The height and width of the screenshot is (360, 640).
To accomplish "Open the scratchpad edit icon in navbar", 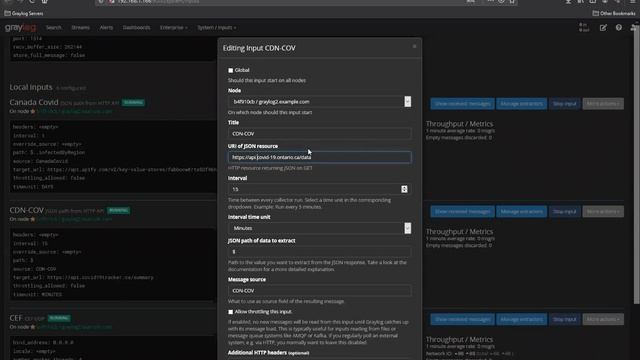I will tap(603, 28).
